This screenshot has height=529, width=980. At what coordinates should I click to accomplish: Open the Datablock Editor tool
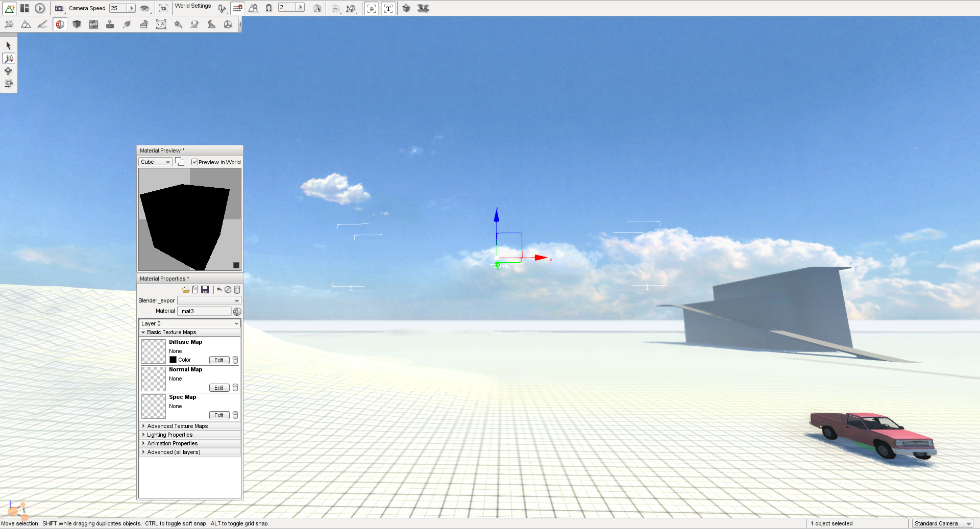[x=93, y=24]
